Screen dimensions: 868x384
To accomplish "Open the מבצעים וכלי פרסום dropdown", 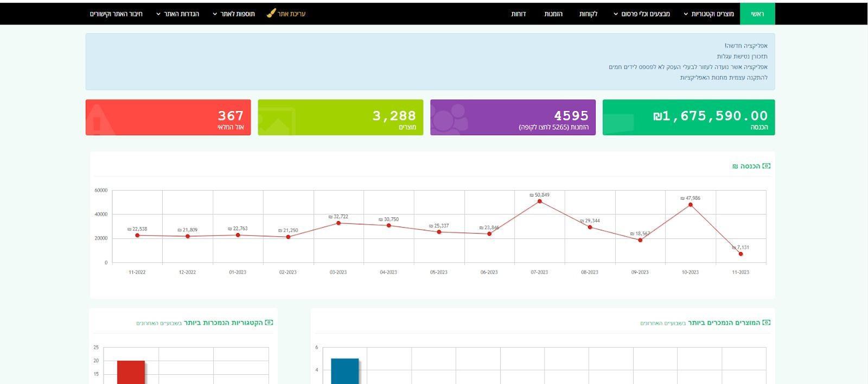I will (642, 14).
